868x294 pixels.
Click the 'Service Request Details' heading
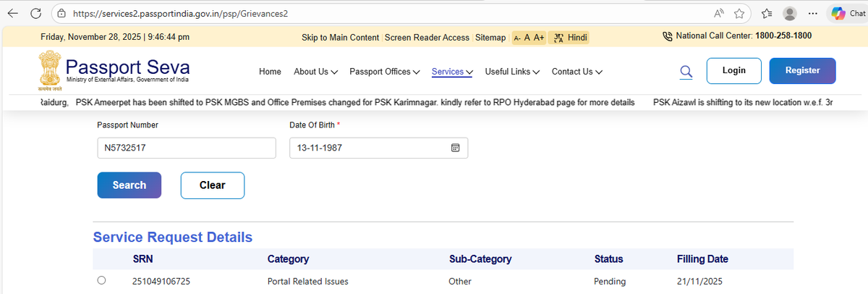[x=173, y=237]
